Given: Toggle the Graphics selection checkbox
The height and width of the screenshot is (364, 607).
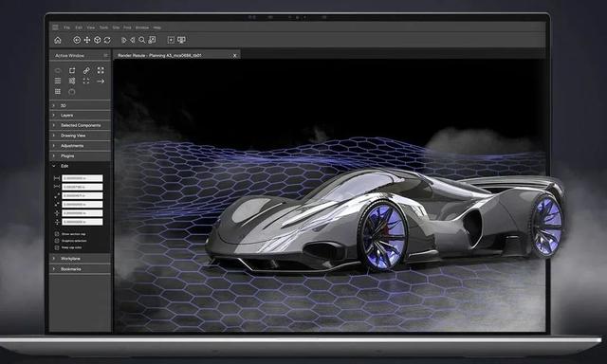Looking at the screenshot, I should point(57,241).
